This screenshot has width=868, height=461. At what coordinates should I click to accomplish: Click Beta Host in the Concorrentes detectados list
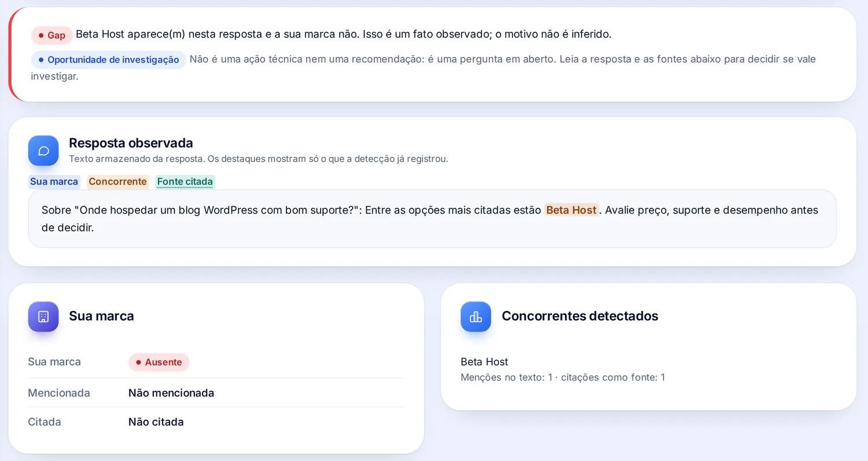click(x=484, y=362)
